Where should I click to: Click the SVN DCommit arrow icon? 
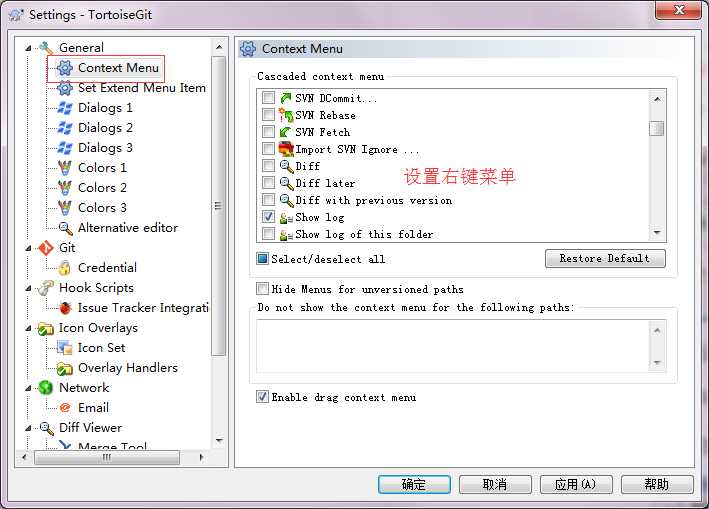pyautogui.click(x=286, y=98)
